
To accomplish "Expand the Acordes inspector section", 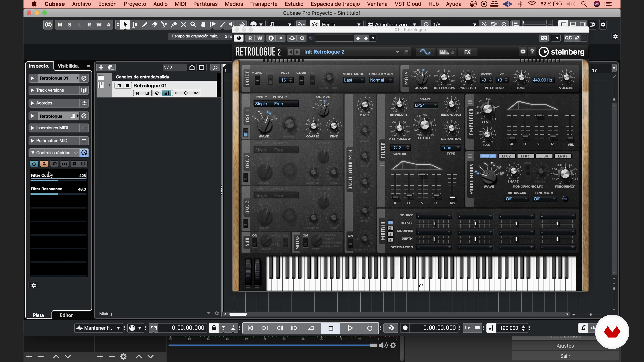I will (33, 103).
